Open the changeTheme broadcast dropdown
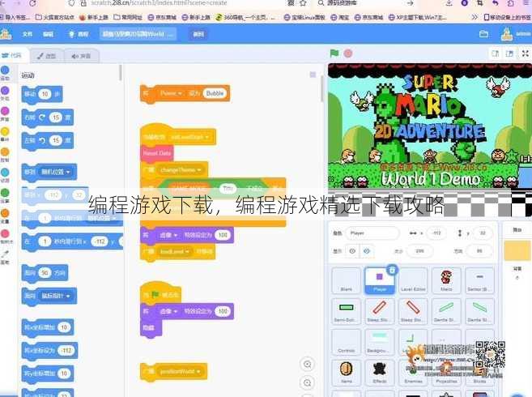 (x=181, y=170)
